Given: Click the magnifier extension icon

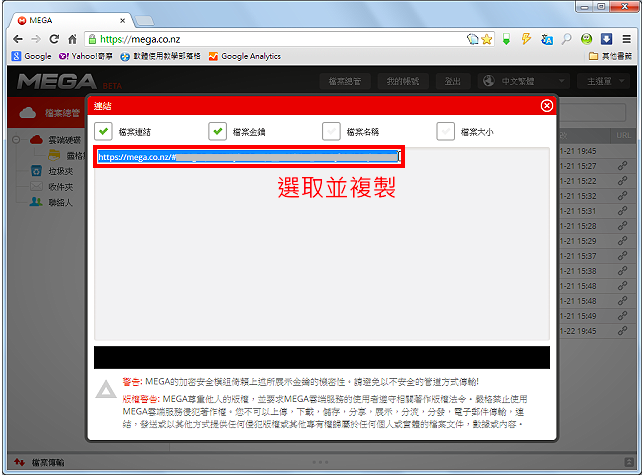Looking at the screenshot, I should coord(566,39).
